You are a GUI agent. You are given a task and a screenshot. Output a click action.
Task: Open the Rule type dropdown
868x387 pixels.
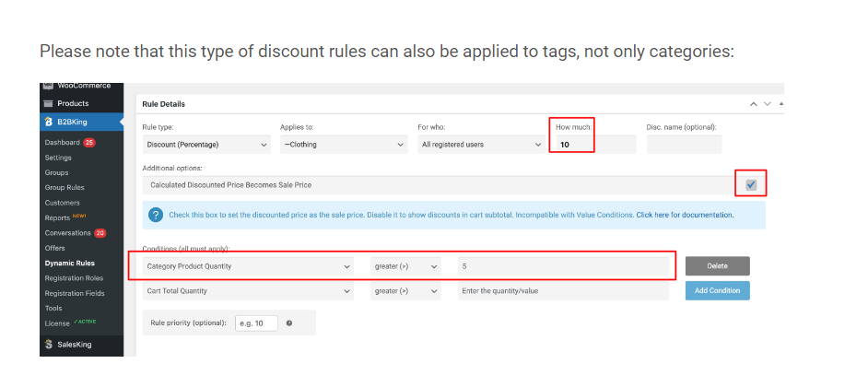coord(206,145)
